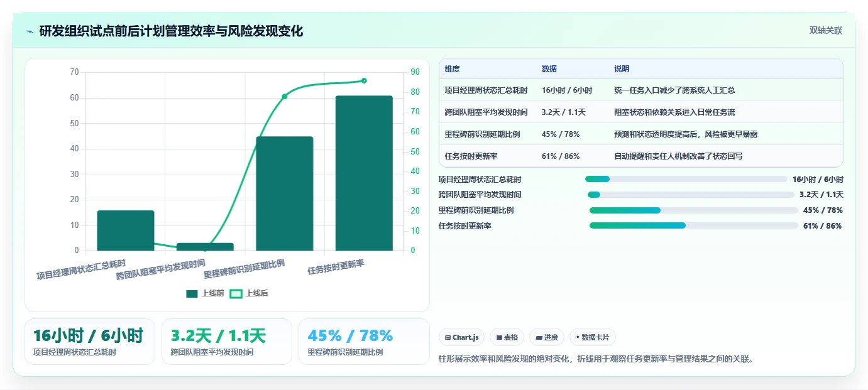This screenshot has width=868, height=390.
Task: Click the 项目经理周状态汇总耗时 bar in chart
Action: coord(126,230)
